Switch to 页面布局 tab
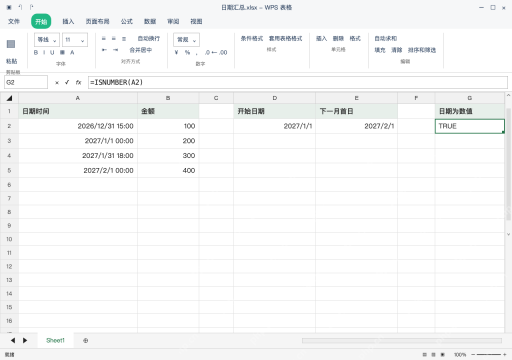 coord(97,21)
